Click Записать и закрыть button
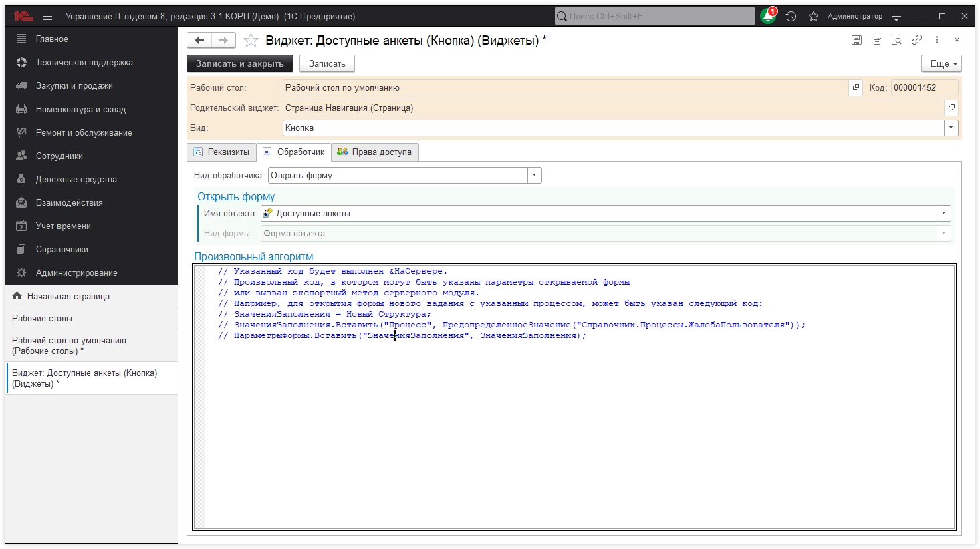Viewport: 980px width, 549px height. [x=239, y=64]
